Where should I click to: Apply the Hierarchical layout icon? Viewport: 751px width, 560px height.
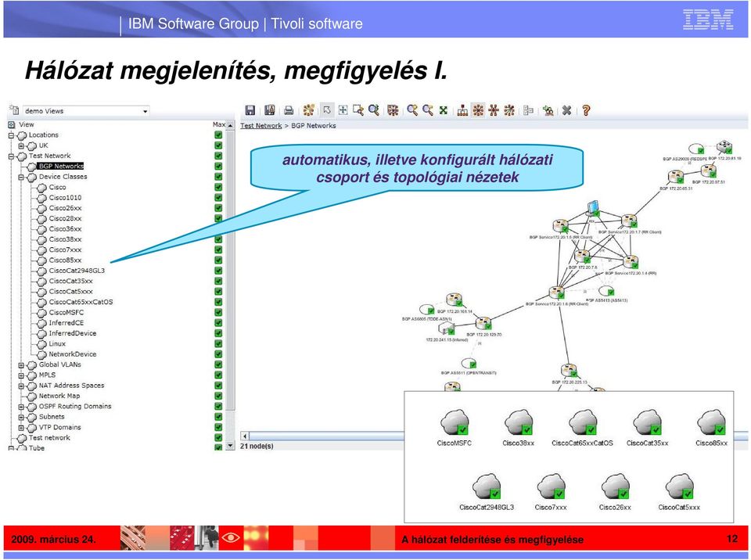coord(462,110)
